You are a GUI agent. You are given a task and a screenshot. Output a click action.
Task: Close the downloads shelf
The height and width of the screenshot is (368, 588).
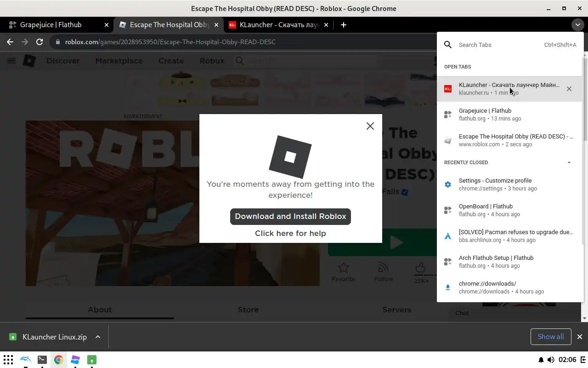pos(580,337)
